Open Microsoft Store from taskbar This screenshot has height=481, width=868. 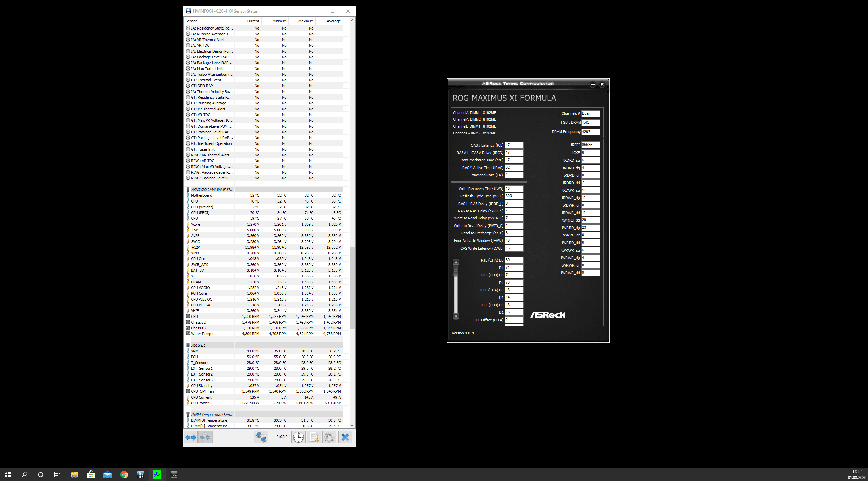point(91,475)
